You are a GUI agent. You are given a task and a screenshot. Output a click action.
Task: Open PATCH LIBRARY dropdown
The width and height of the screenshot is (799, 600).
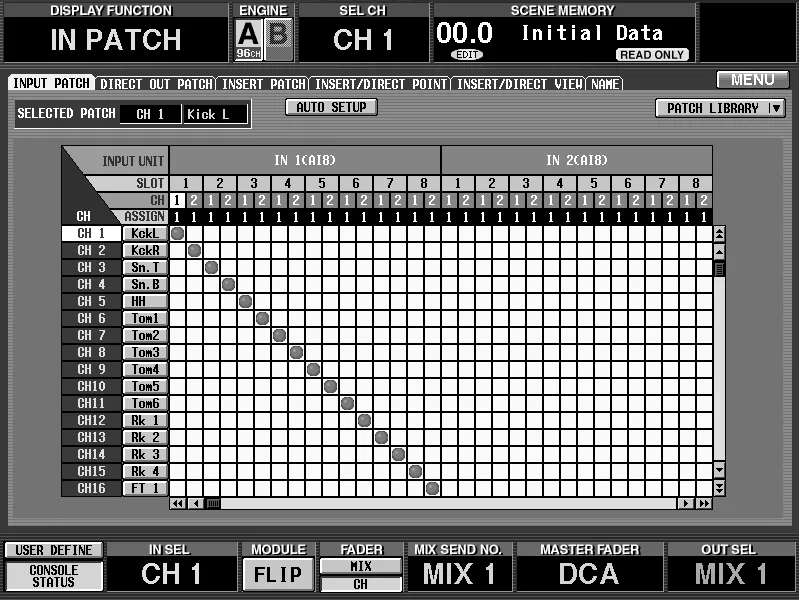720,108
